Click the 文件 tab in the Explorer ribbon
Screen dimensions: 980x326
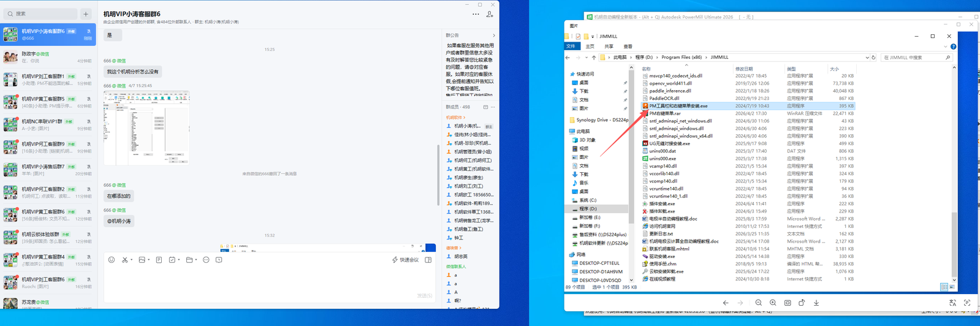[x=571, y=47]
